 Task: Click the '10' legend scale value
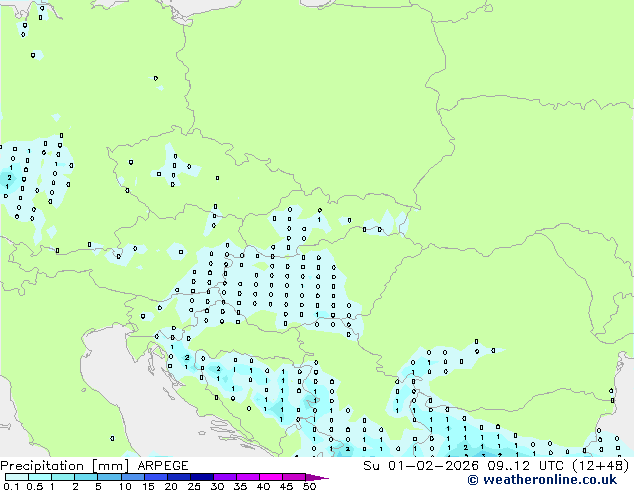(125, 486)
